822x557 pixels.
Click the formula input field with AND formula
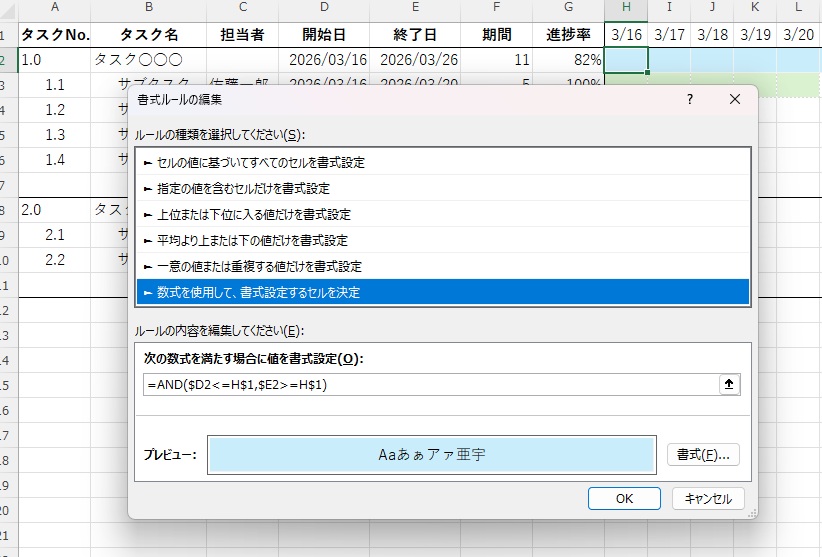428,385
